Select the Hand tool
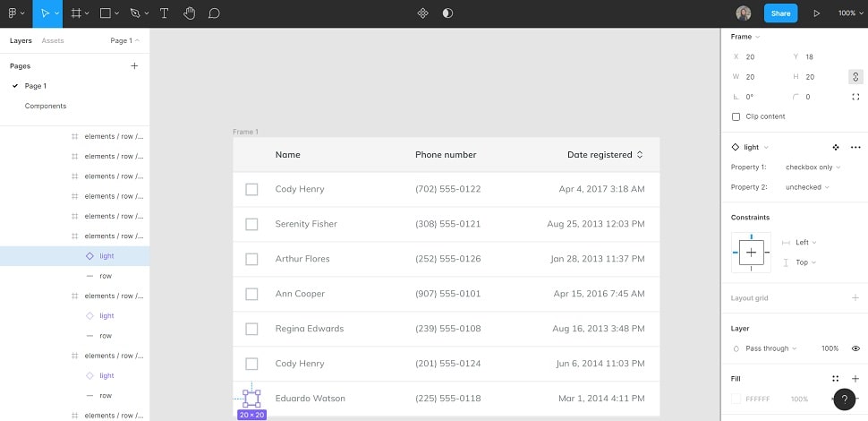Viewport: 868px width, 421px height. pyautogui.click(x=190, y=13)
